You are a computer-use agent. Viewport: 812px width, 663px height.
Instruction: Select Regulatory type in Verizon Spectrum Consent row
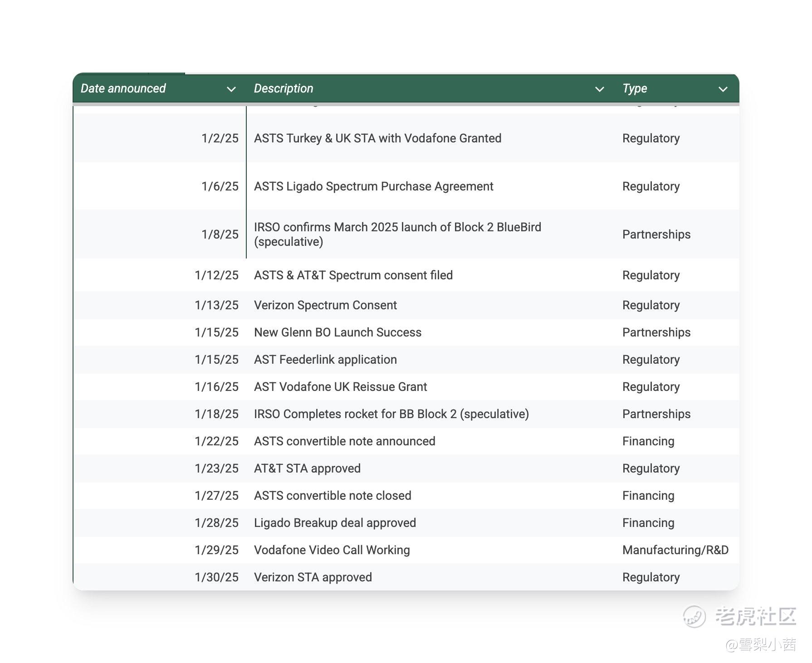(x=651, y=305)
